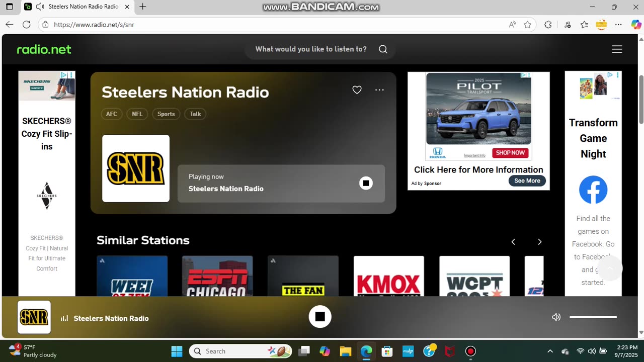Open a new browser tab
Image resolution: width=644 pixels, height=362 pixels.
(x=143, y=7)
